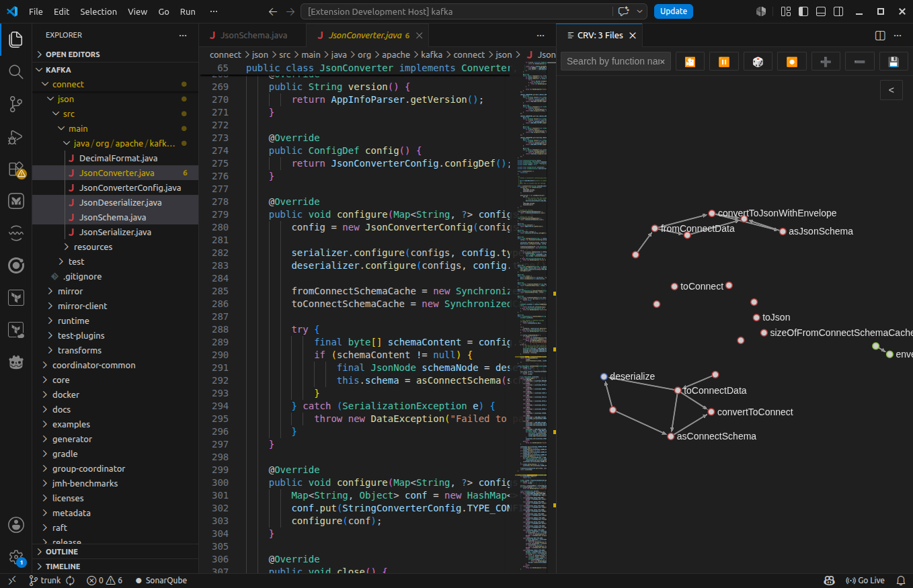Click the asConnectSchema node in the graph
Screen dimensions: 913x588
coord(671,437)
